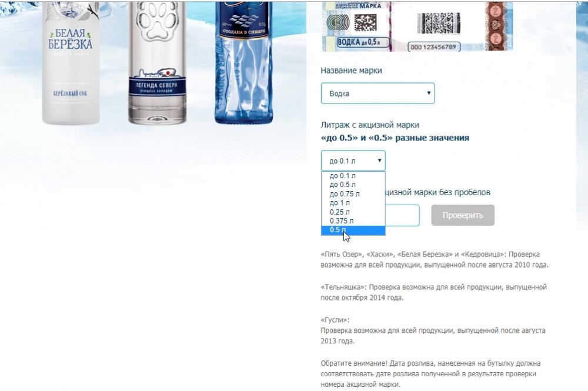
Task: Click the barcode on the stamp sample
Action: (x=439, y=23)
